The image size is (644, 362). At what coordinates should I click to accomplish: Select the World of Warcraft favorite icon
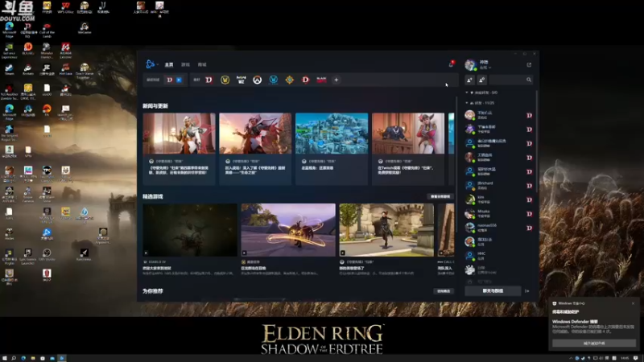click(x=225, y=80)
